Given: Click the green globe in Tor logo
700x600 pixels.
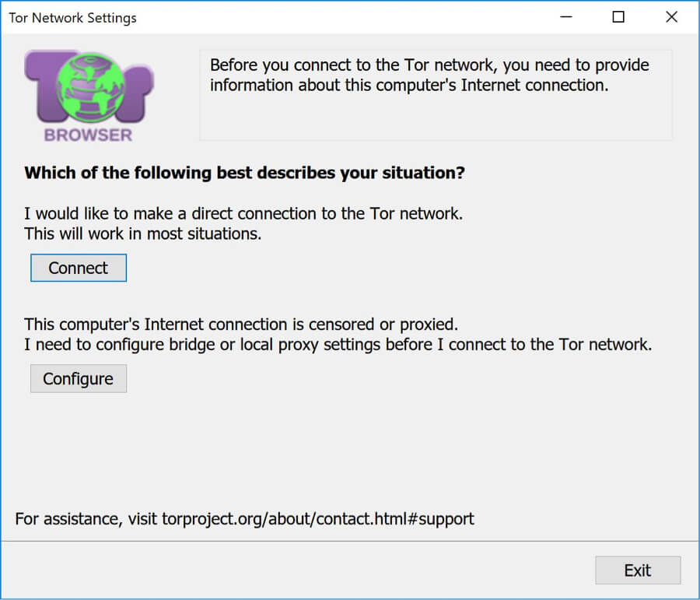Looking at the screenshot, I should click(x=91, y=87).
